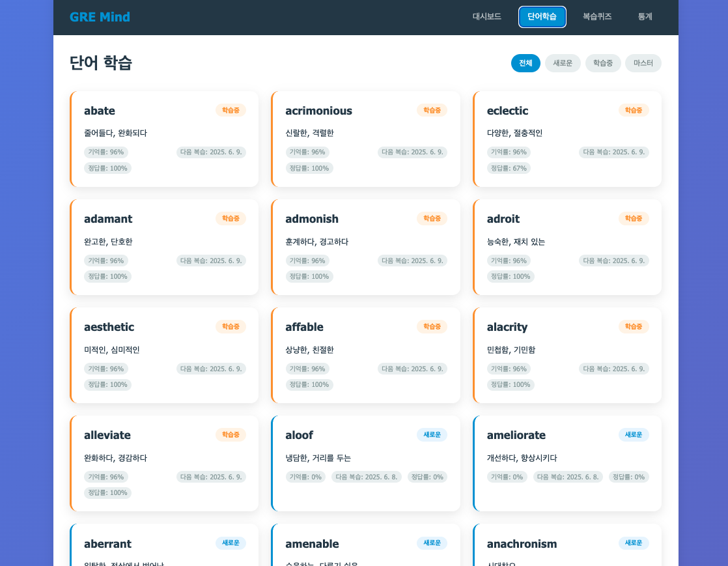
Task: Open the 통계 tab
Action: coord(645,17)
